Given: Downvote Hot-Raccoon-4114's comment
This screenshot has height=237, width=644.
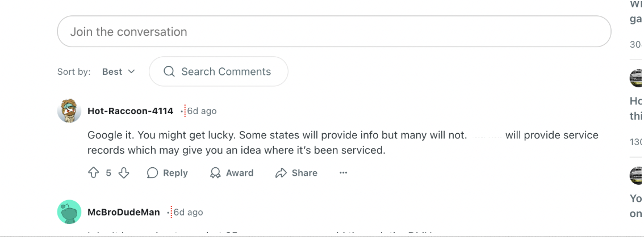Looking at the screenshot, I should pos(124,173).
